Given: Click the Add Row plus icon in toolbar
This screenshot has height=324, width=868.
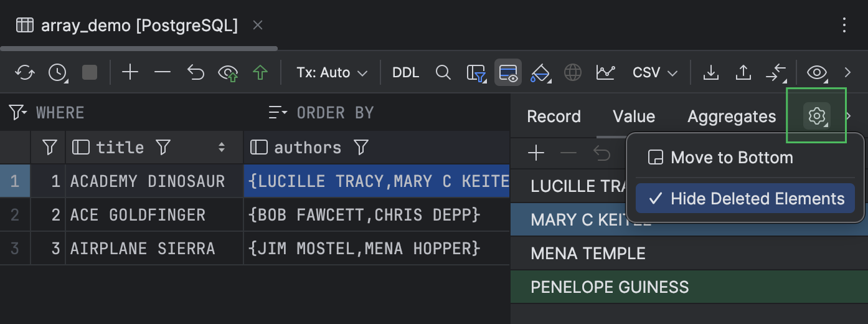Looking at the screenshot, I should [x=130, y=72].
